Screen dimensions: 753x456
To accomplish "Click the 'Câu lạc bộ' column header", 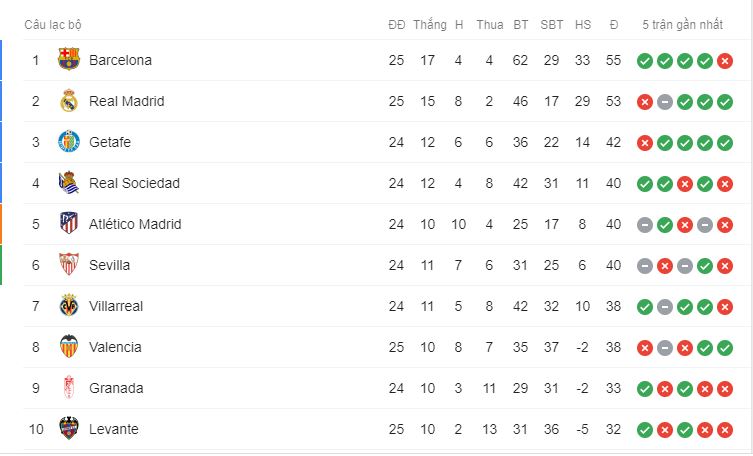I will [53, 25].
